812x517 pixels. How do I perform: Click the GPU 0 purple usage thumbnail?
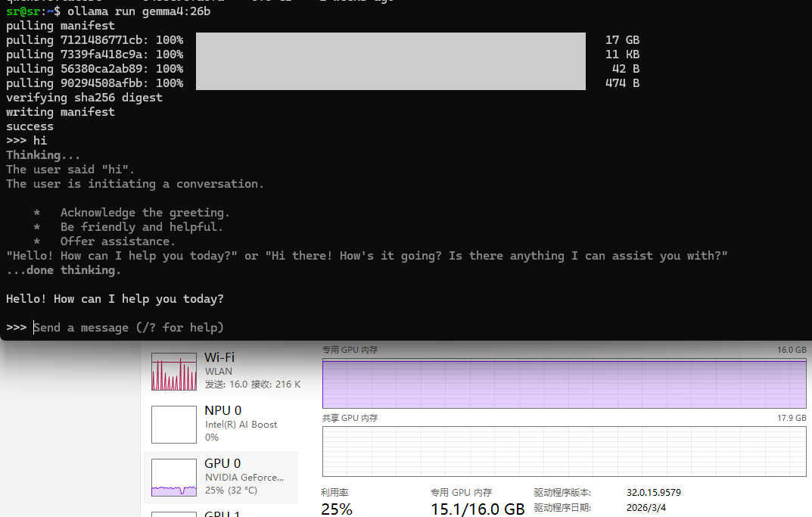174,477
